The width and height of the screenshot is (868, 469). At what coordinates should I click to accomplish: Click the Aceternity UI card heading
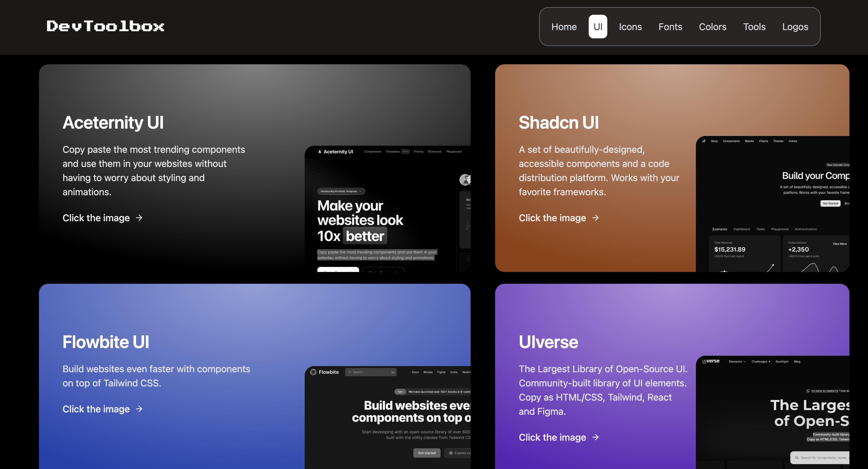113,122
